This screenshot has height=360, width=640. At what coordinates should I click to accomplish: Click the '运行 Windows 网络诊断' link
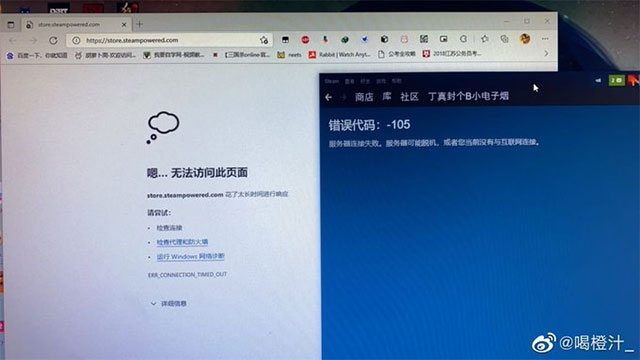coord(191,256)
